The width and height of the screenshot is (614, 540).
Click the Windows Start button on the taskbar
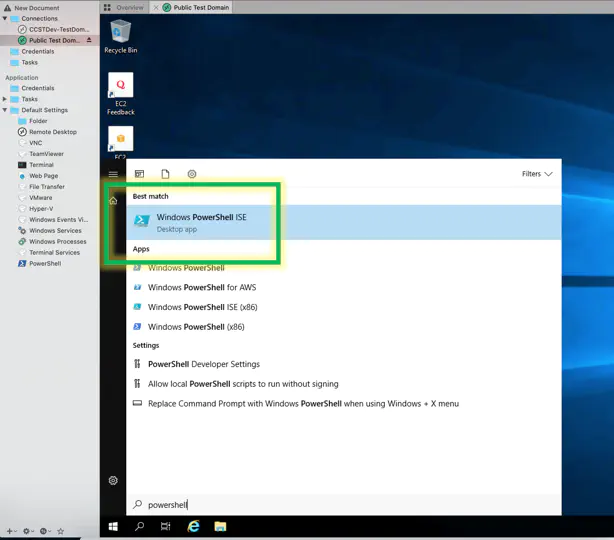113,527
